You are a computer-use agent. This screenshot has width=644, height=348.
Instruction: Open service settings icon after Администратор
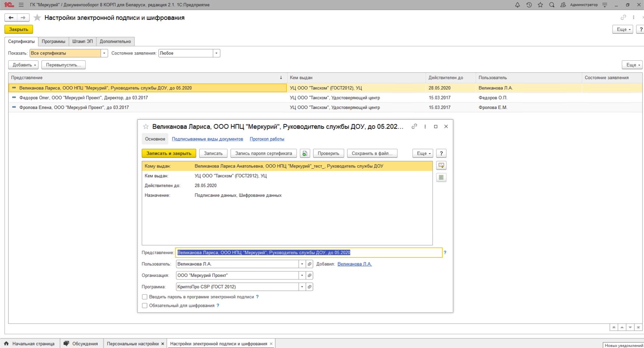point(605,5)
